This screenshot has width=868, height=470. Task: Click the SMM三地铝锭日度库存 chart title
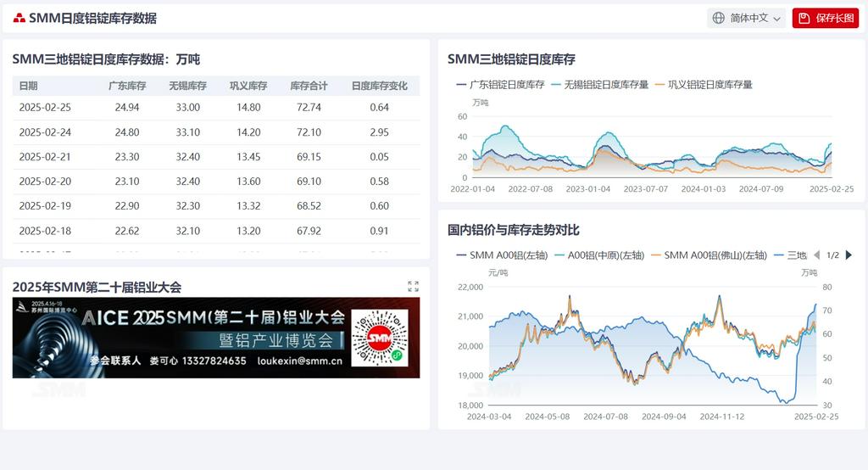point(511,59)
